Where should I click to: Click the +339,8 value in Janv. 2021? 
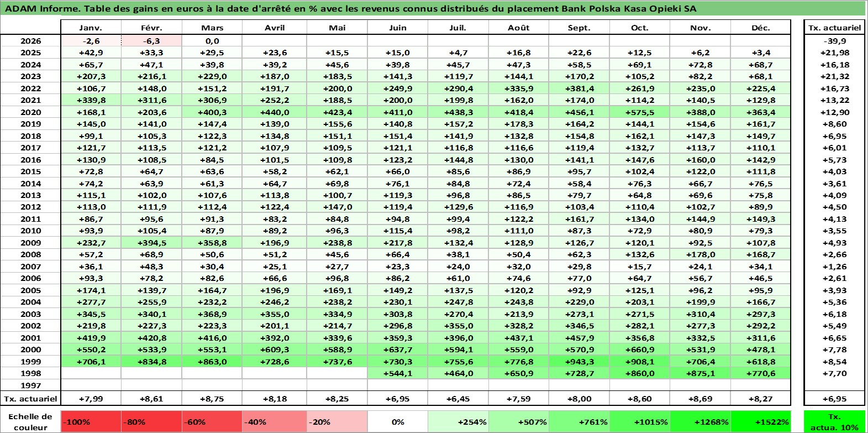click(91, 100)
